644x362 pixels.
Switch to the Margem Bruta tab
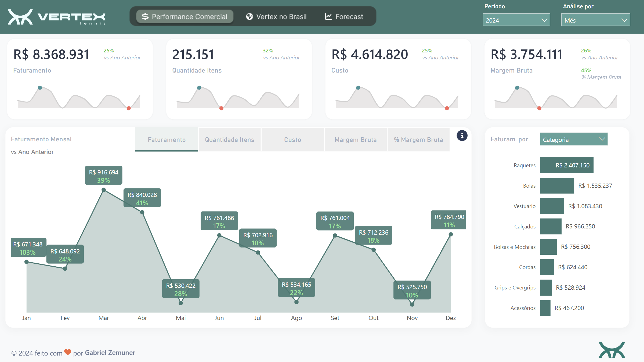[356, 140]
